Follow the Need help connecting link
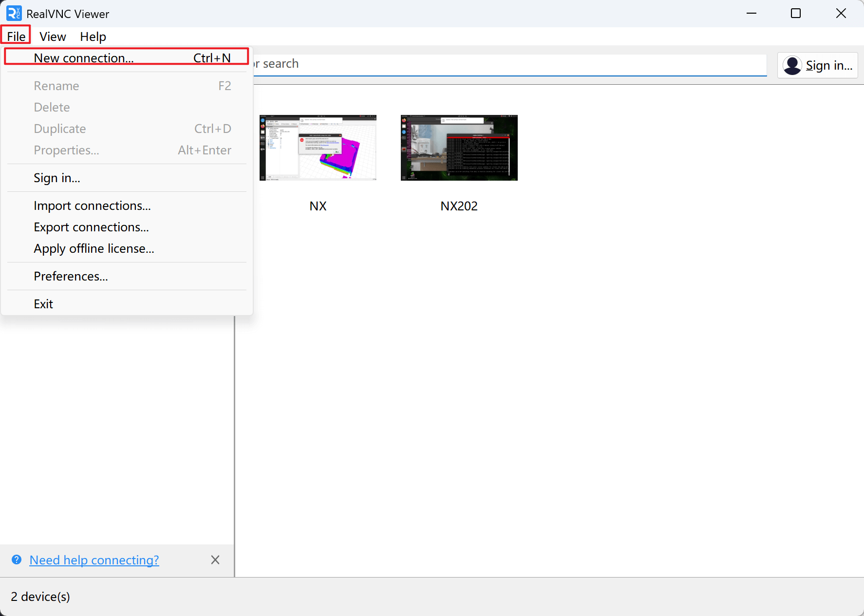The image size is (864, 616). 94,560
